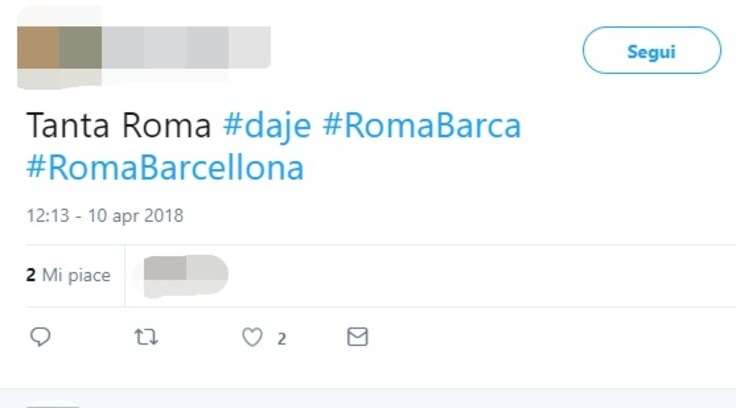Screen dimensions: 736x408
Task: Follow the user with the Segui button
Action: (x=652, y=50)
